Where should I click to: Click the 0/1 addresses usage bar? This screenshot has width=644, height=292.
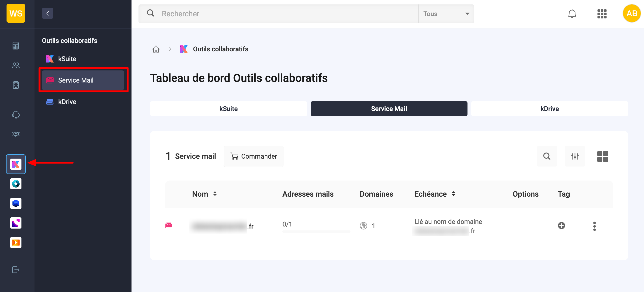tap(316, 231)
